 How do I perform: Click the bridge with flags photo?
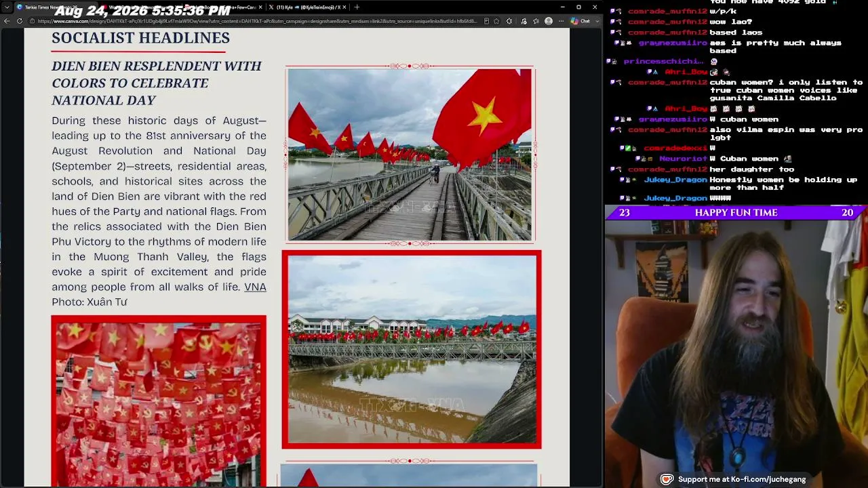(x=410, y=155)
